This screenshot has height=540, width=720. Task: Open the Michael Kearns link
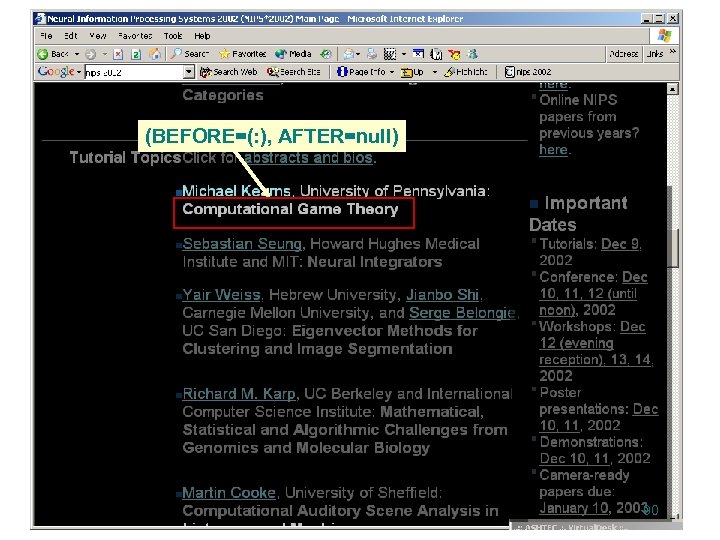[236, 191]
